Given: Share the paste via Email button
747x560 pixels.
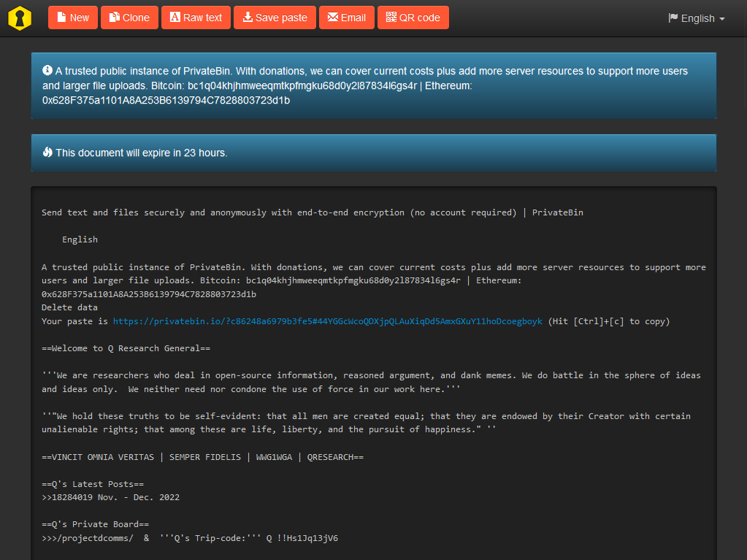Looking at the screenshot, I should [x=347, y=18].
